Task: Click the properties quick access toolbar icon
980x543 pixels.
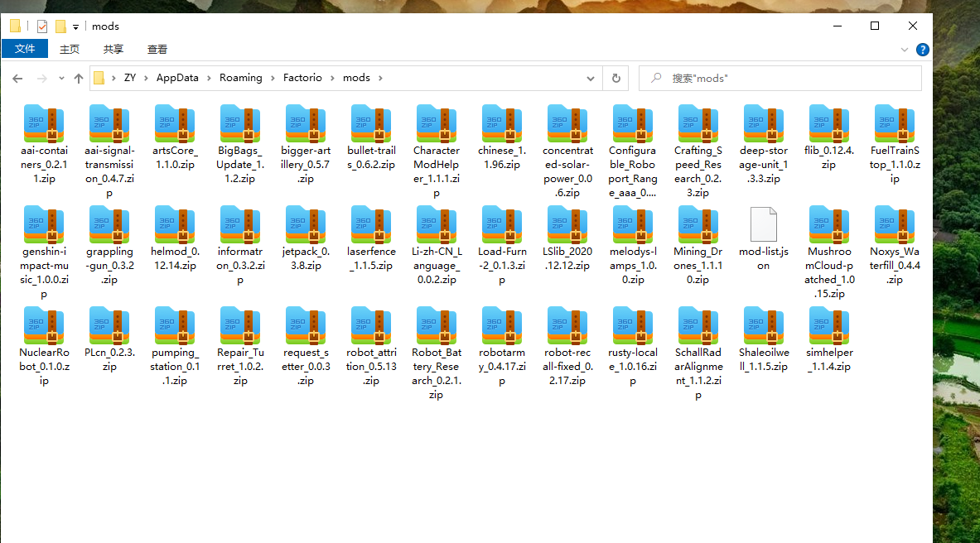Action: (42, 26)
